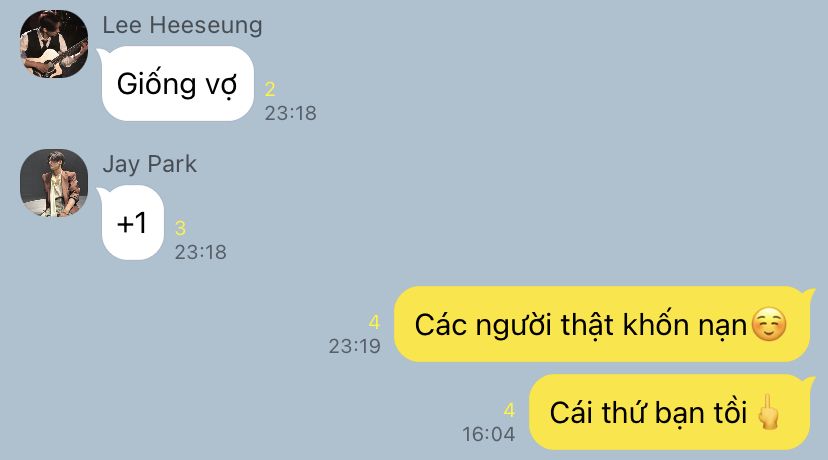Open Lee Heeseung's profile picture

54,44
